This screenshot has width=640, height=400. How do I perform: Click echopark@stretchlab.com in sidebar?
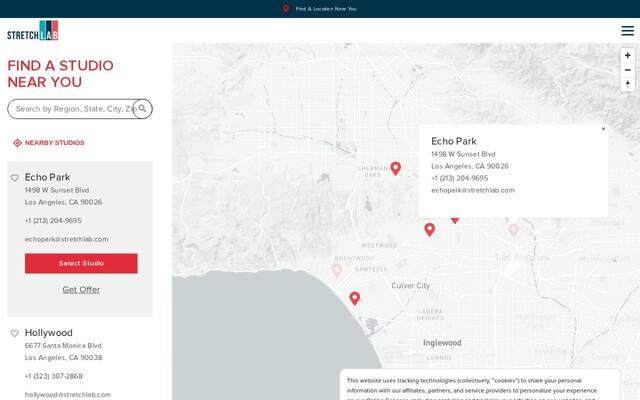coord(67,239)
